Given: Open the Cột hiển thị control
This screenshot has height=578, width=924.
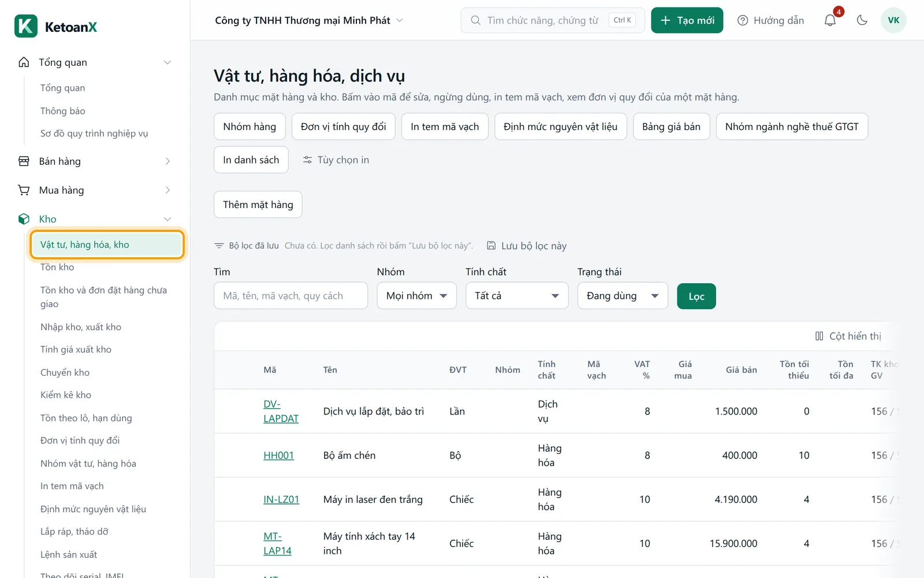Looking at the screenshot, I should (848, 336).
